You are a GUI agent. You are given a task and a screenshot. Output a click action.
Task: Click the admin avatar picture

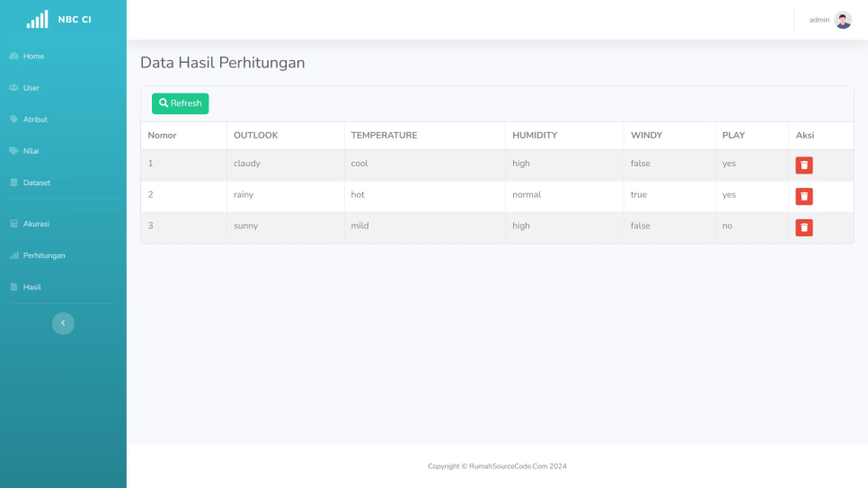(x=842, y=20)
